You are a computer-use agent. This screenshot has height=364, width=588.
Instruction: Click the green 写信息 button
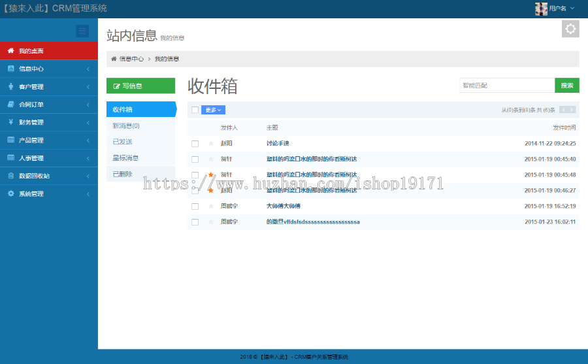[x=140, y=86]
